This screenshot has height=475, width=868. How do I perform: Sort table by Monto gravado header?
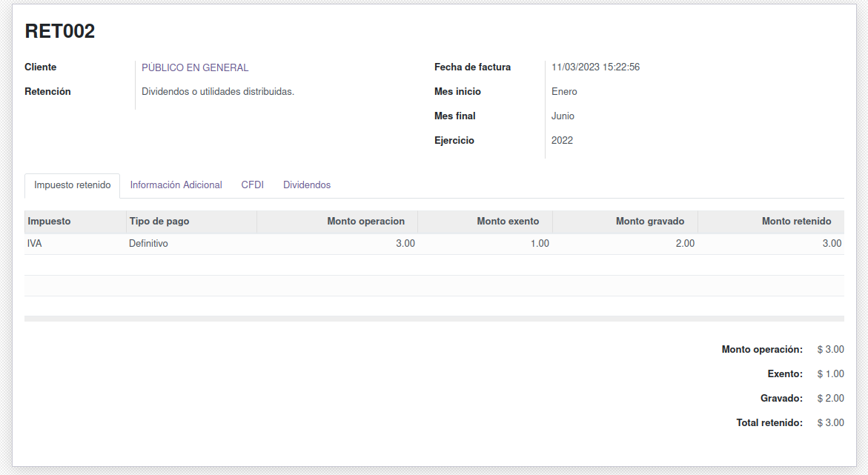pyautogui.click(x=649, y=222)
